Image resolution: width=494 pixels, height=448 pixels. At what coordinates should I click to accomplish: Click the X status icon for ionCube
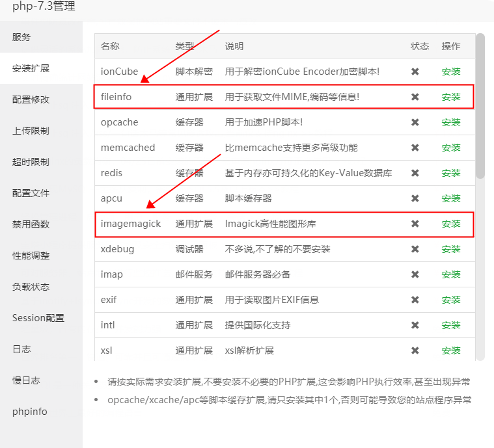tap(415, 72)
